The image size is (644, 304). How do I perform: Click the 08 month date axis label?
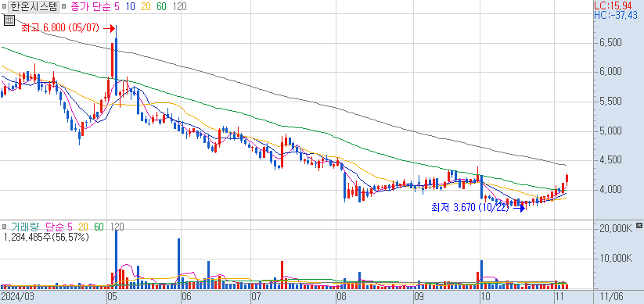click(342, 296)
